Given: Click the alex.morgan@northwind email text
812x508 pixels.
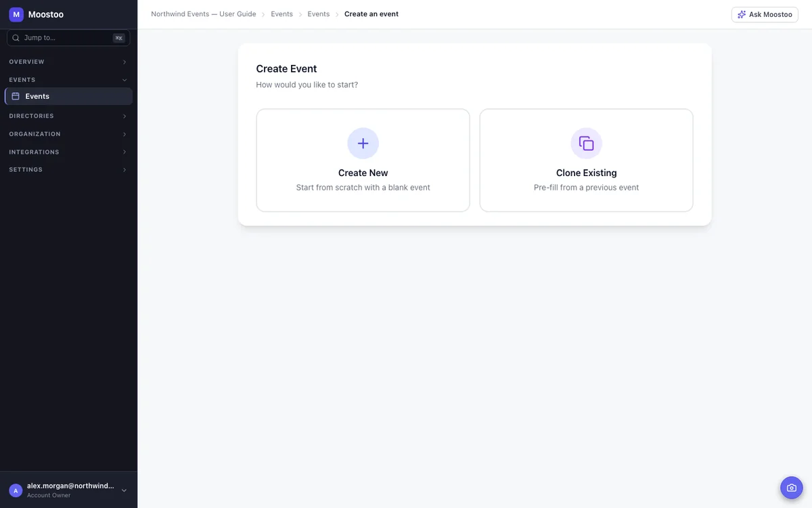Looking at the screenshot, I should click(x=70, y=486).
